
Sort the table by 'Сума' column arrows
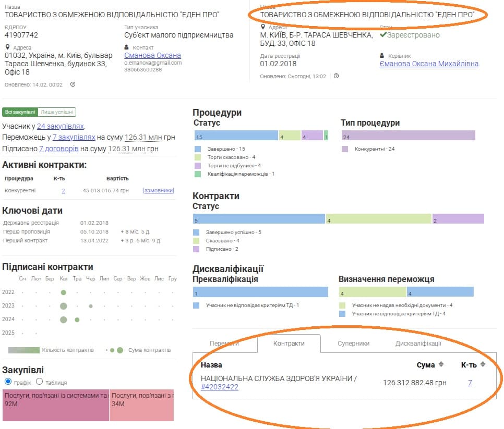click(441, 364)
